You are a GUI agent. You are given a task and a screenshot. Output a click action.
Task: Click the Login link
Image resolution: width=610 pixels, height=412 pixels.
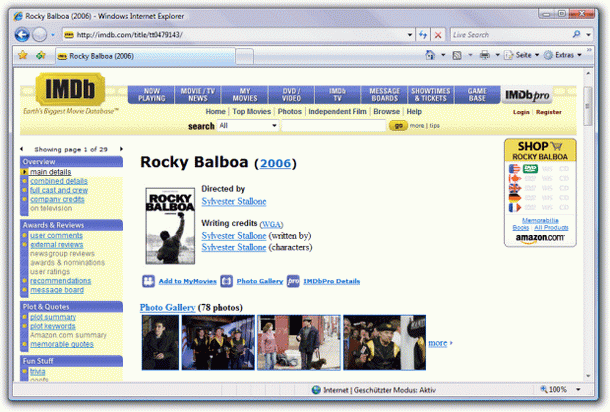521,112
